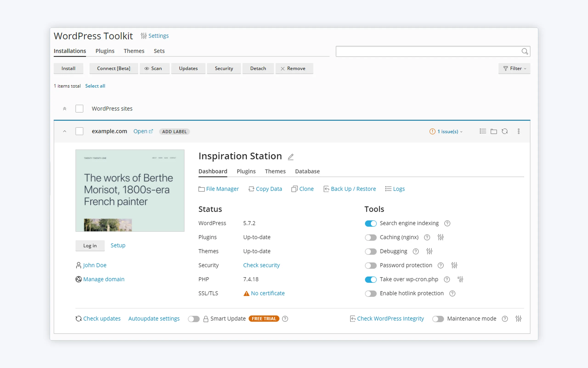Tick the WordPress sites checkbox
This screenshot has height=368, width=588.
79,109
